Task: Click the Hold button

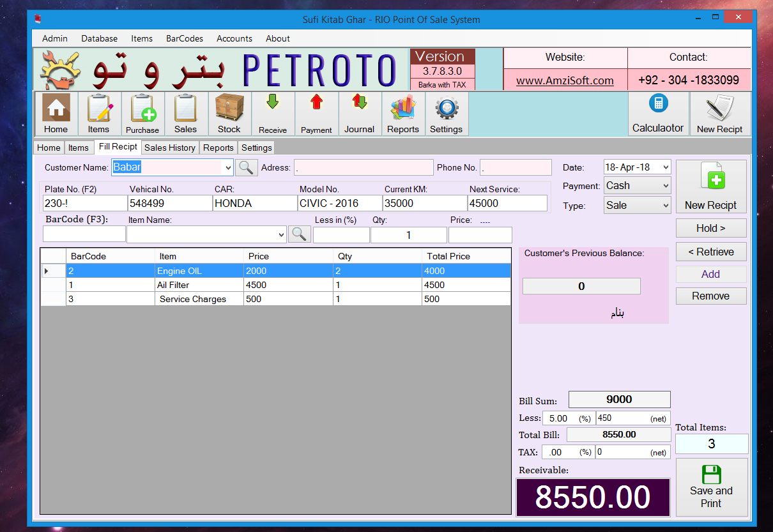Action: pyautogui.click(x=710, y=228)
